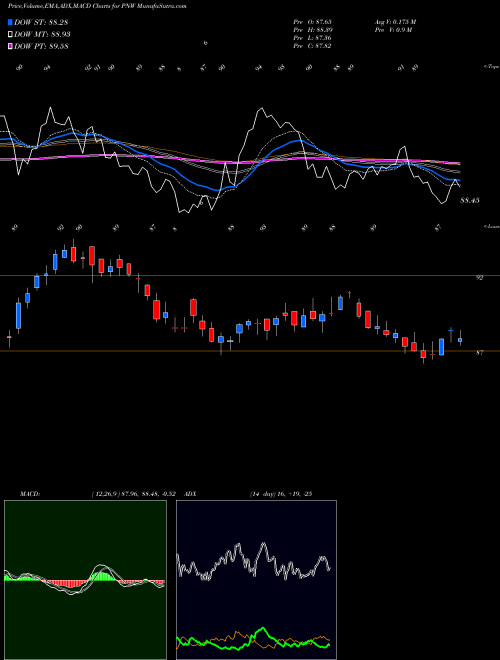Screen dimensions: 500x660
Task: Select the 'DOW ST: 88.28' legend text
Action: tap(41, 22)
